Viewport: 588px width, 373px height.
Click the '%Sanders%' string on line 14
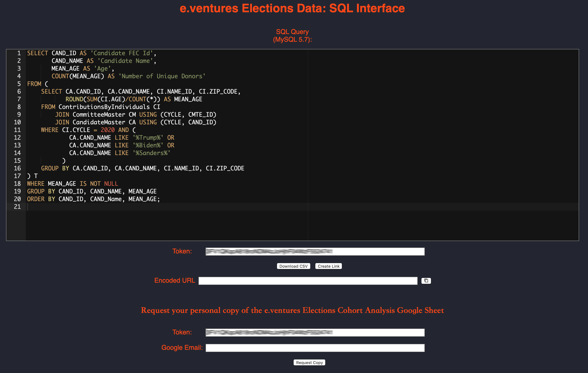[151, 153]
